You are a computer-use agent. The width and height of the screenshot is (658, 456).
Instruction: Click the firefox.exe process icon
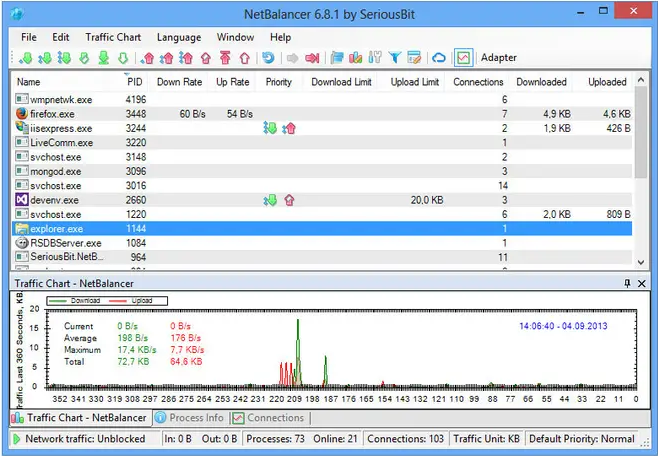click(x=22, y=115)
